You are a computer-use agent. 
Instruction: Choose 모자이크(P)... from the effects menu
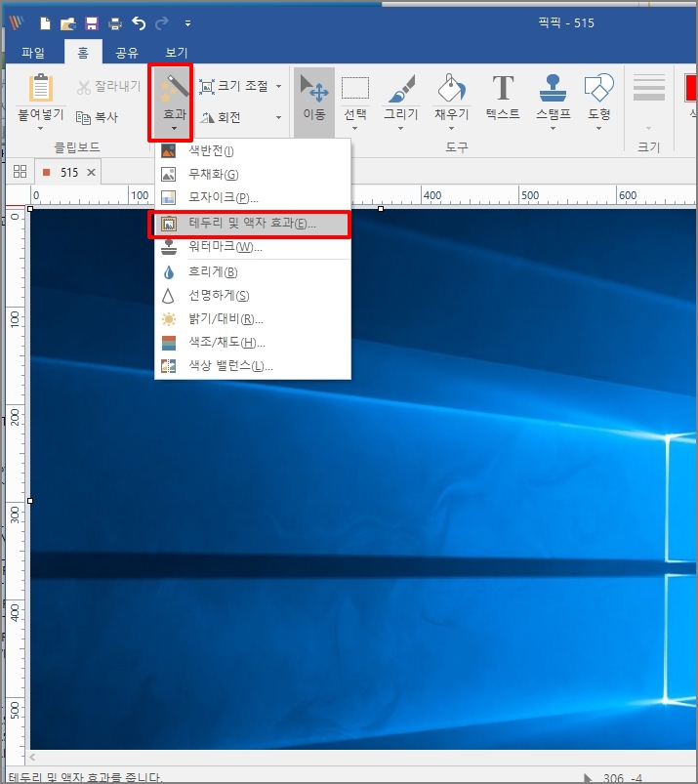click(x=253, y=197)
